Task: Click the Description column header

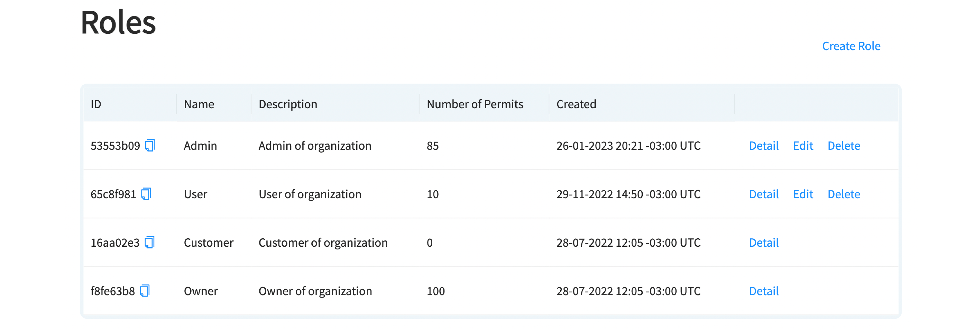Action: click(x=288, y=104)
